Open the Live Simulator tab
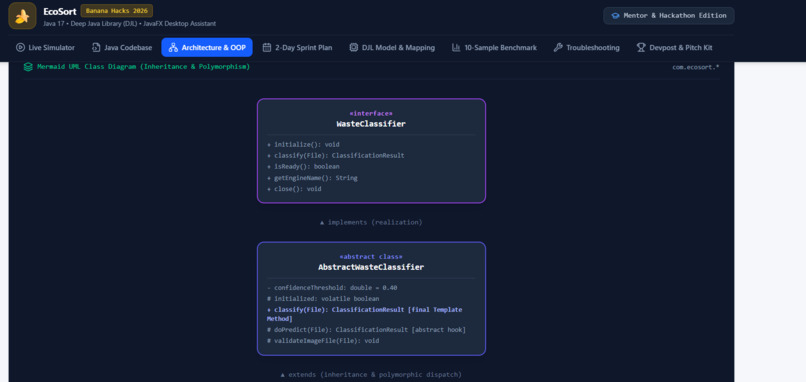Image resolution: width=806 pixels, height=382 pixels. point(45,47)
